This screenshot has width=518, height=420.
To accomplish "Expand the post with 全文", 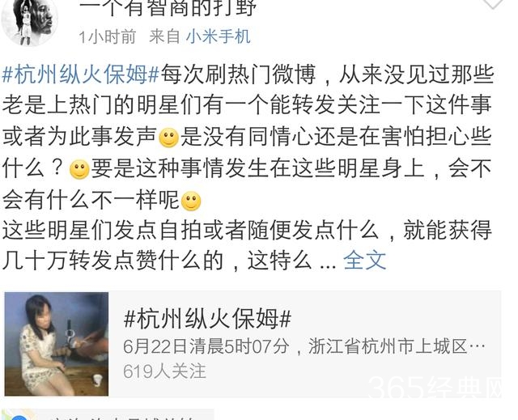I will pos(364,261).
